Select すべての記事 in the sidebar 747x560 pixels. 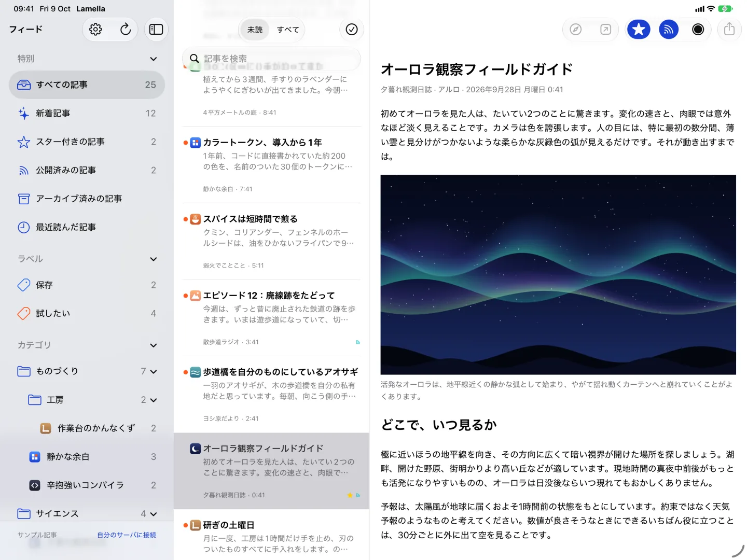pyautogui.click(x=87, y=85)
